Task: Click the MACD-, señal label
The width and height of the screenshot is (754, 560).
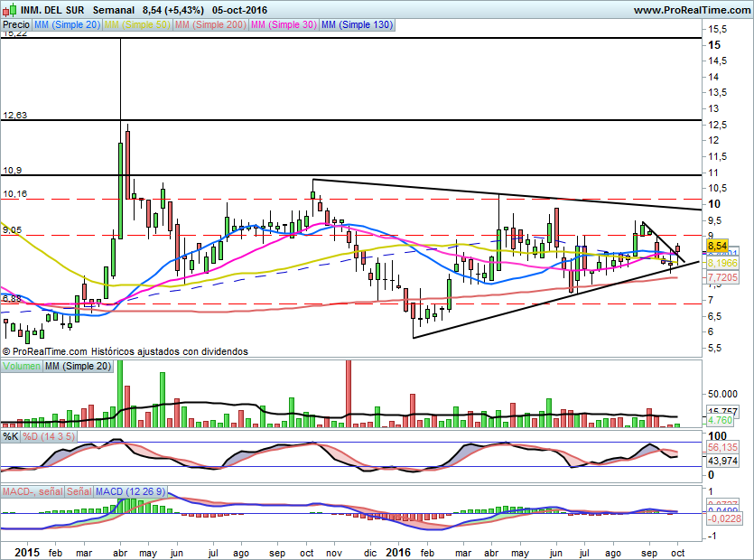Action: click(x=32, y=490)
